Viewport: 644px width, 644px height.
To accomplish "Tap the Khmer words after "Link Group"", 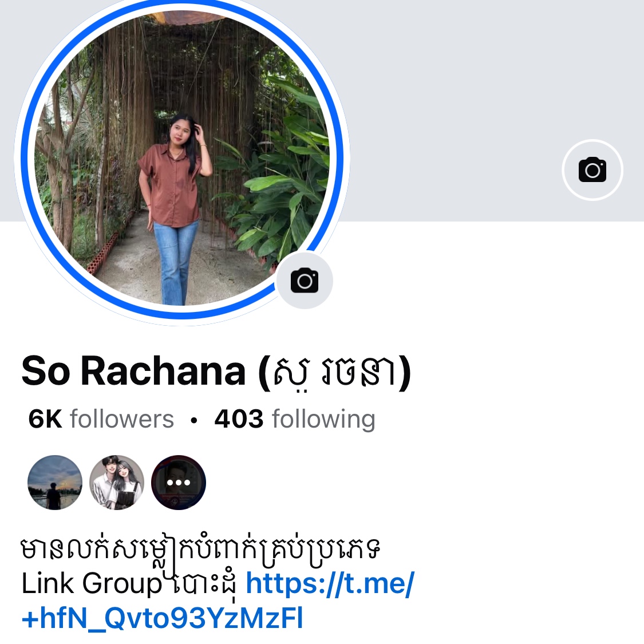I will [202, 584].
